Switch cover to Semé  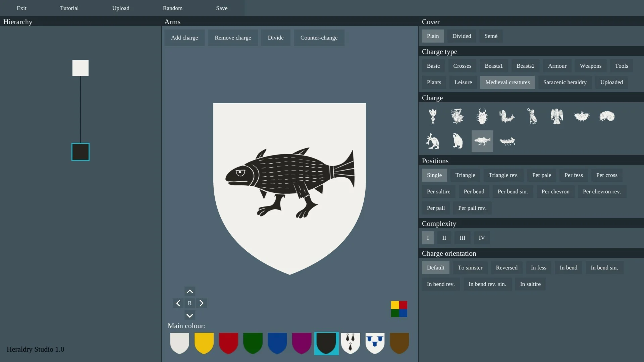click(491, 36)
